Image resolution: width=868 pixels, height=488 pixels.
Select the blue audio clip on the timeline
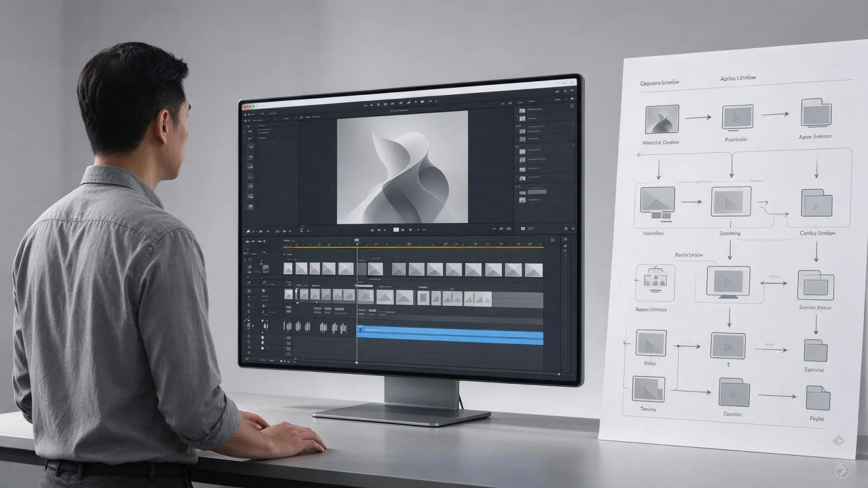tap(450, 335)
